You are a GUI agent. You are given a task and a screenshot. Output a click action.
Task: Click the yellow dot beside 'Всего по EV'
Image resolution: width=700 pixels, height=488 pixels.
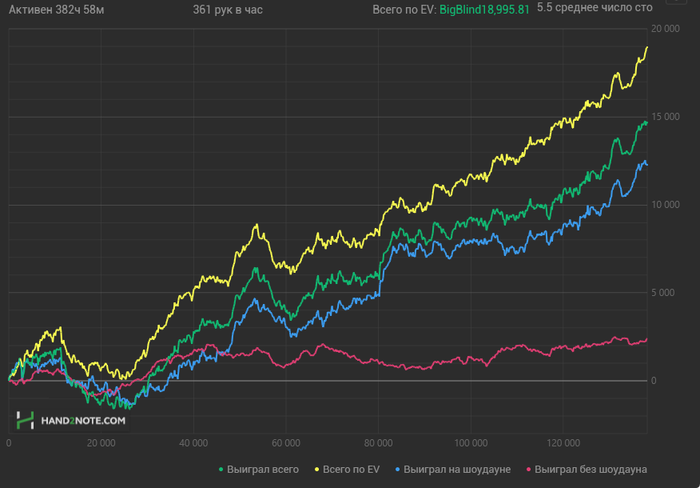pos(317,470)
